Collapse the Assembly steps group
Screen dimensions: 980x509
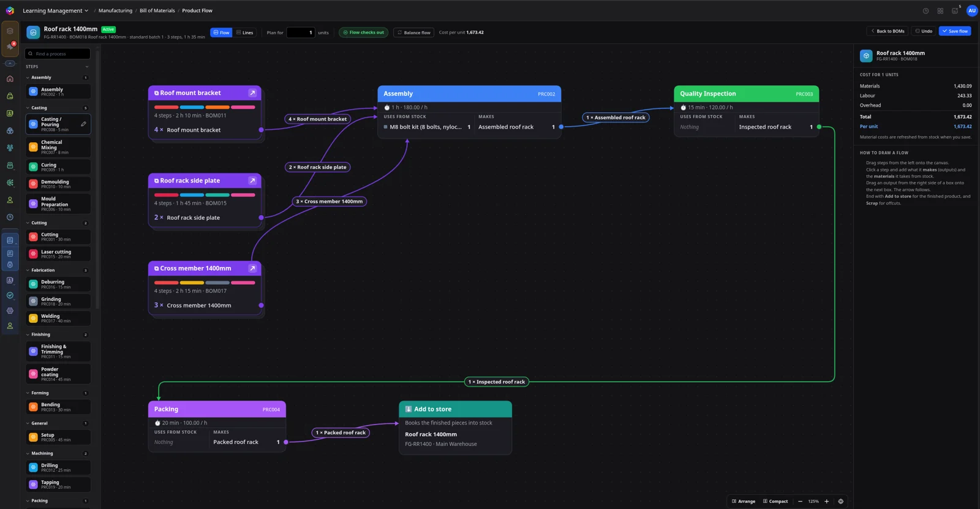point(28,78)
